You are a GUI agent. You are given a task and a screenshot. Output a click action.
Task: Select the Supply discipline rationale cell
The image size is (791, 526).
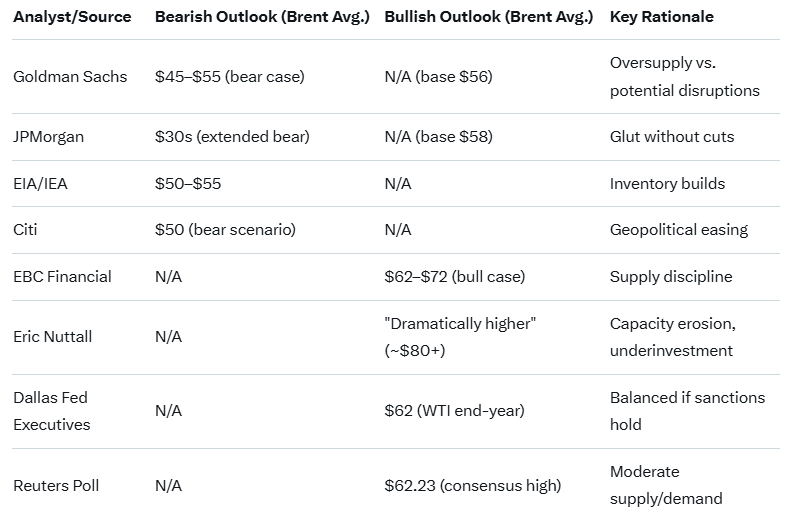point(671,276)
